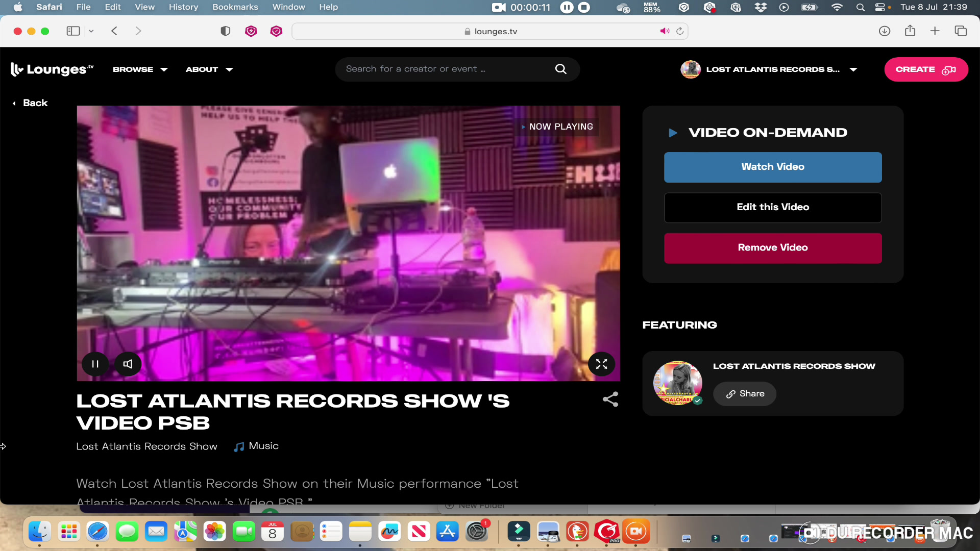
Task: Open System Settings from the Dock
Action: (477, 532)
